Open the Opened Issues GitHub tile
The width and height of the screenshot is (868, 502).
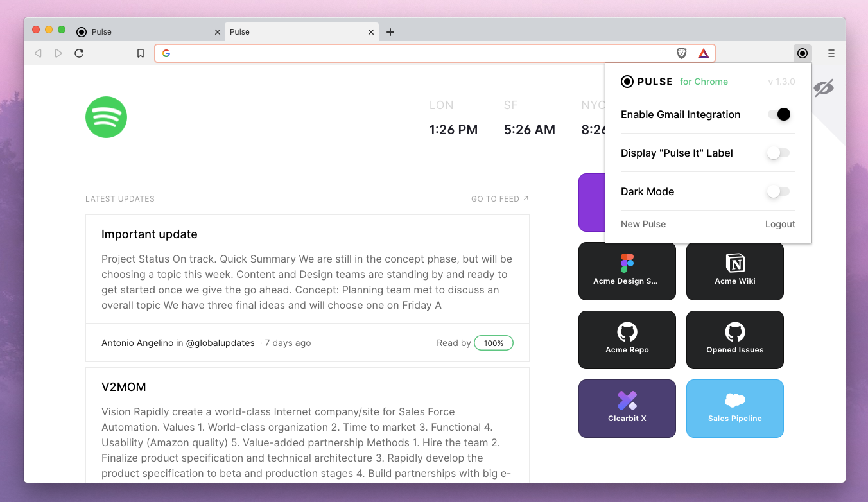(x=734, y=340)
